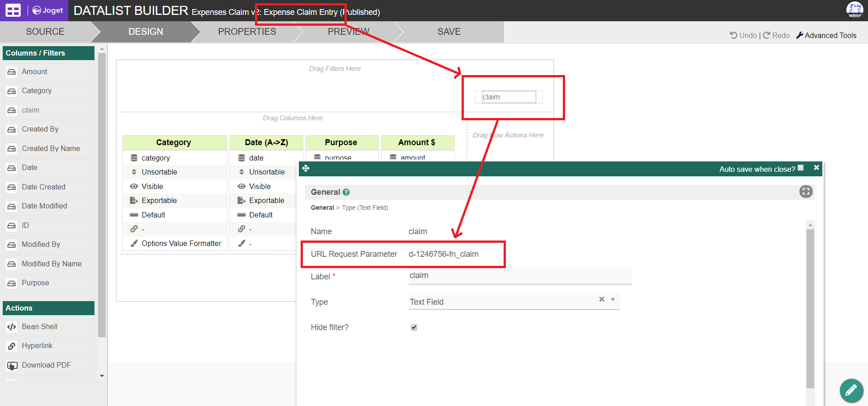Click the Download PDF action icon
Image resolution: width=868 pixels, height=406 pixels.
click(12, 365)
